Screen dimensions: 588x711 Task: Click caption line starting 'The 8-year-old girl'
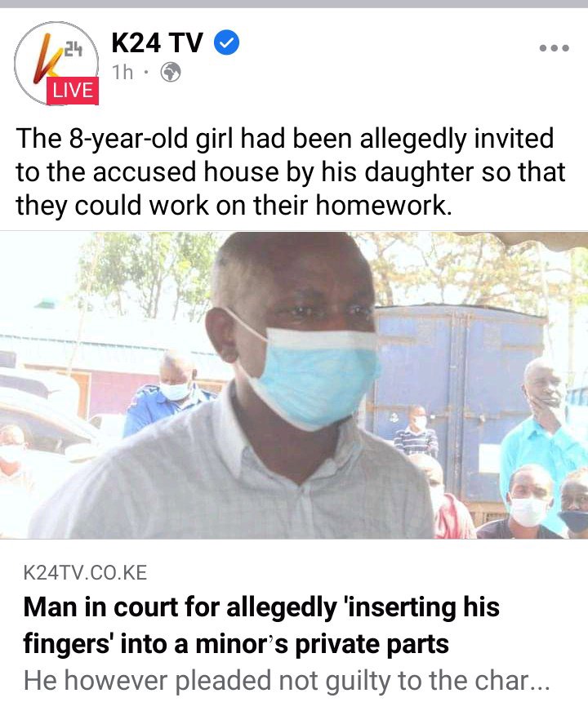coord(285,138)
